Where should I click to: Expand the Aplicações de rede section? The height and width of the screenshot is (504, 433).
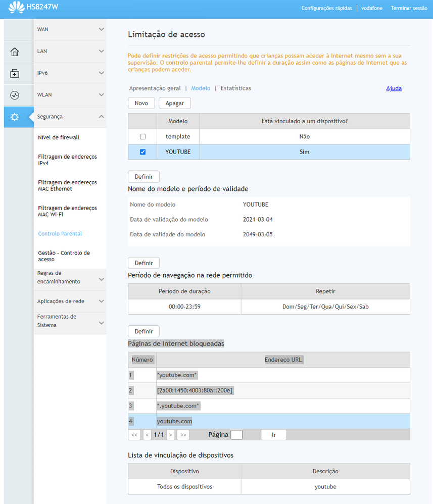pos(70,301)
